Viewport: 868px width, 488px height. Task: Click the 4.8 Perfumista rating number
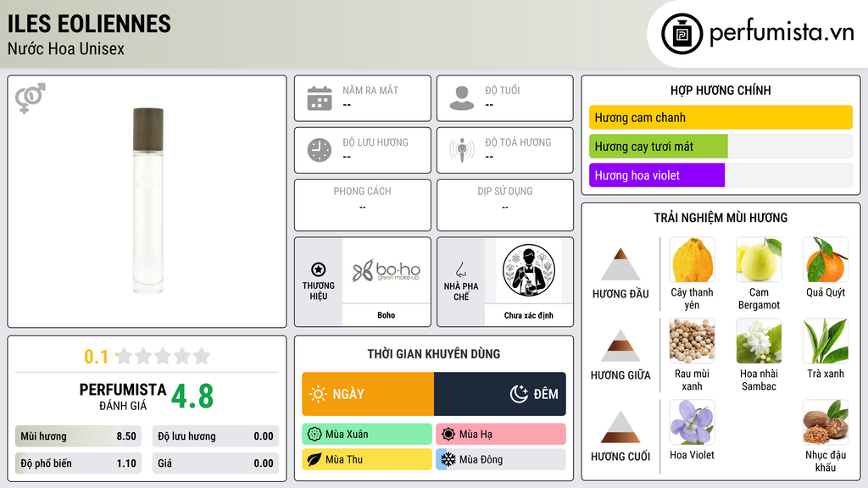coord(192,396)
